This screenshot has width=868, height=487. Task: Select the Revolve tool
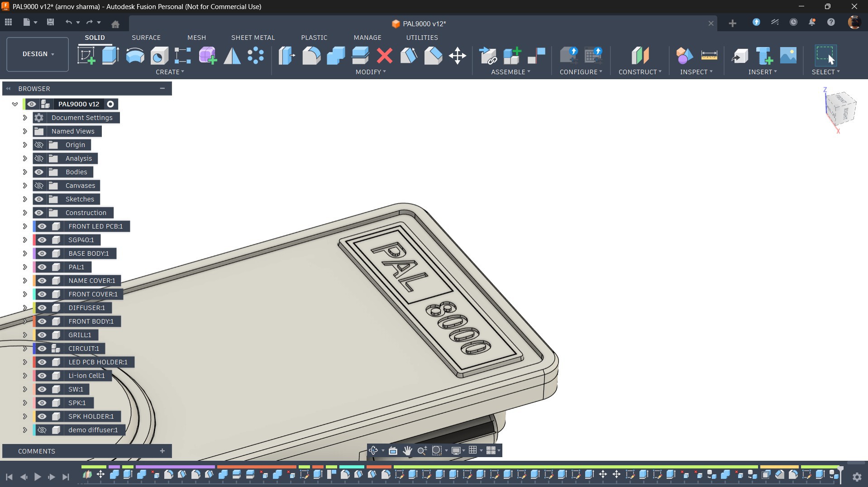(x=135, y=56)
